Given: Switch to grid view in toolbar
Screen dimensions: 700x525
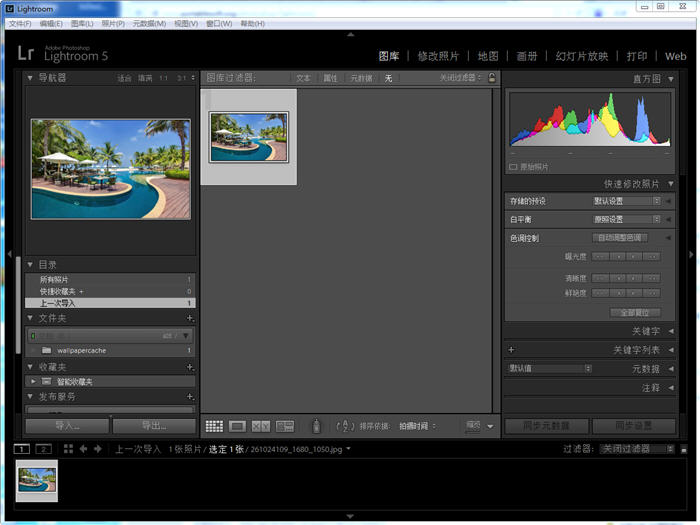Looking at the screenshot, I should 214,426.
